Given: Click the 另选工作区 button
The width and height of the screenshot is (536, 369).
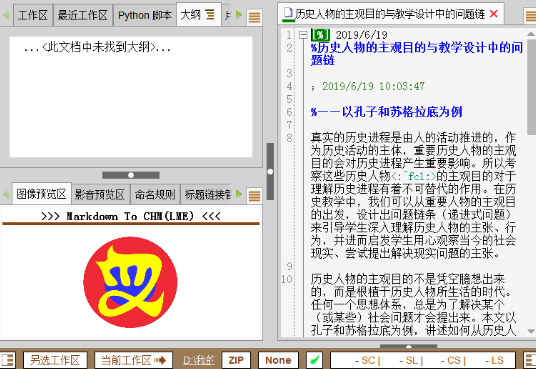Looking at the screenshot, I should tap(55, 360).
